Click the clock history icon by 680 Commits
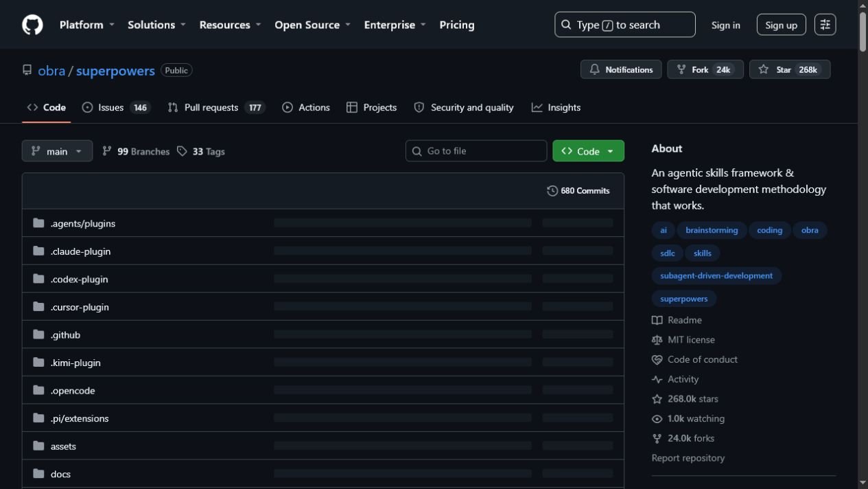This screenshot has height=489, width=868. [552, 191]
